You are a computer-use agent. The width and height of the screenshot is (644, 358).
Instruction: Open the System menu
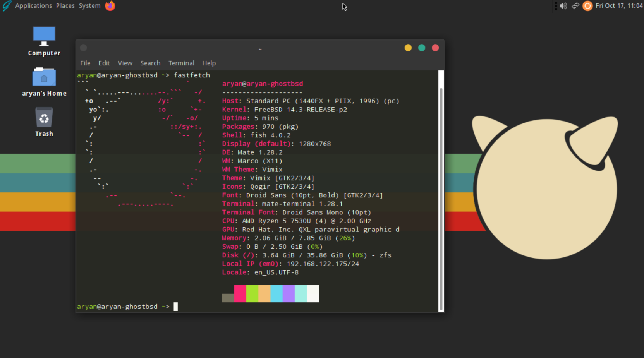pyautogui.click(x=89, y=6)
